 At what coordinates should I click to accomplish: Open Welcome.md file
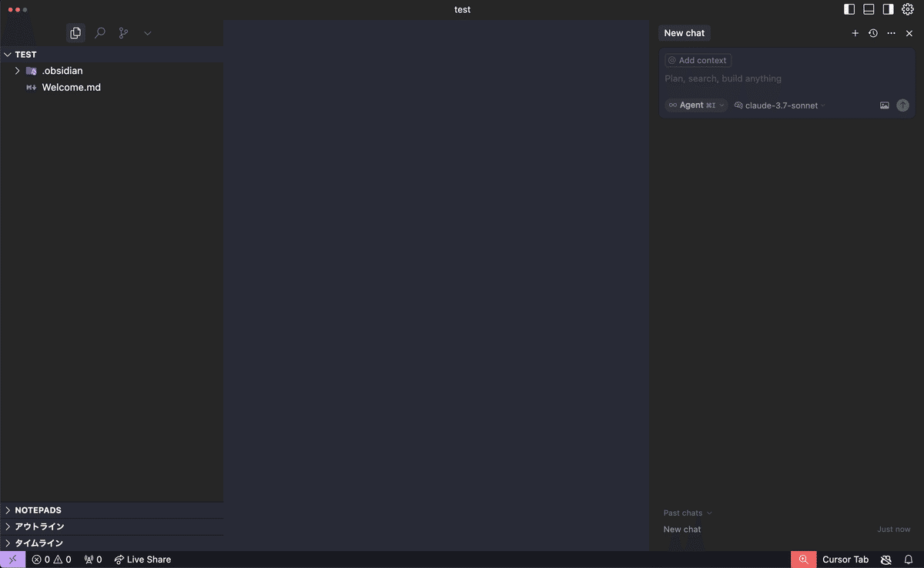(x=71, y=88)
